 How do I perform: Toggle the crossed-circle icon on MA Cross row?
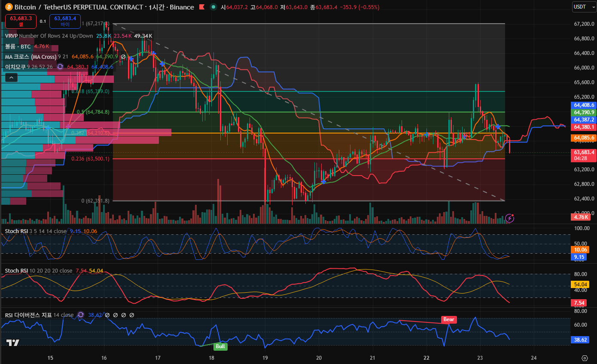123,56
